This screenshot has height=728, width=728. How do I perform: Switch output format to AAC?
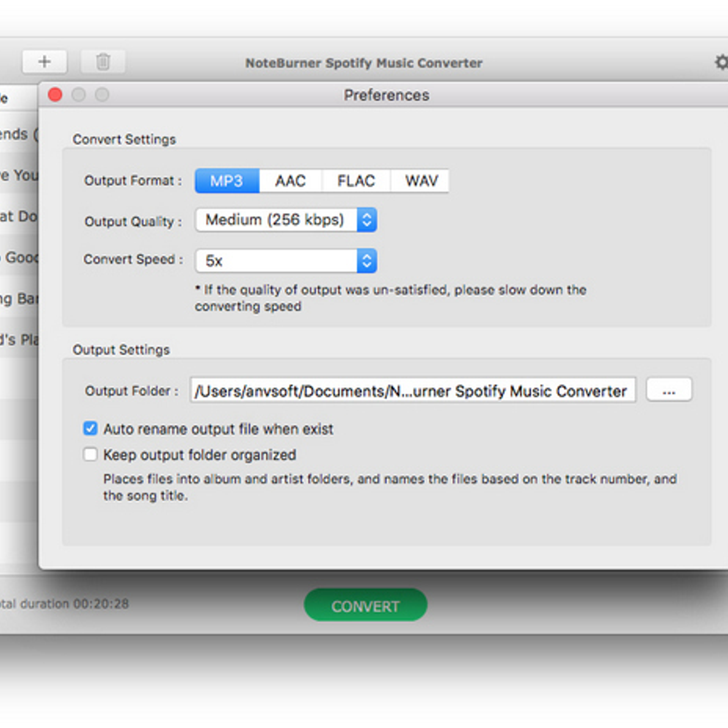(290, 181)
